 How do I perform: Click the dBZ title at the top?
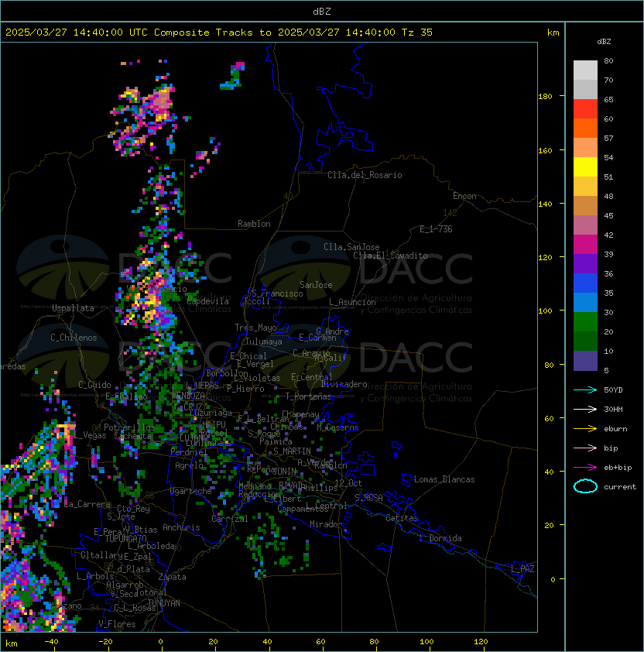[322, 11]
